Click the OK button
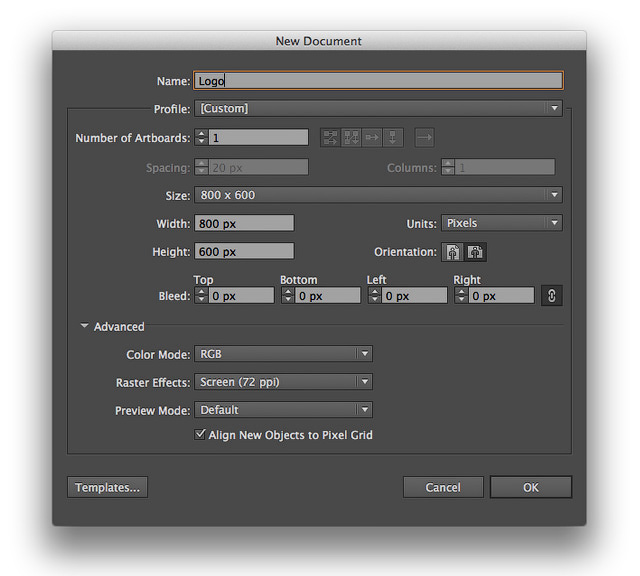The height and width of the screenshot is (576, 640). point(530,487)
